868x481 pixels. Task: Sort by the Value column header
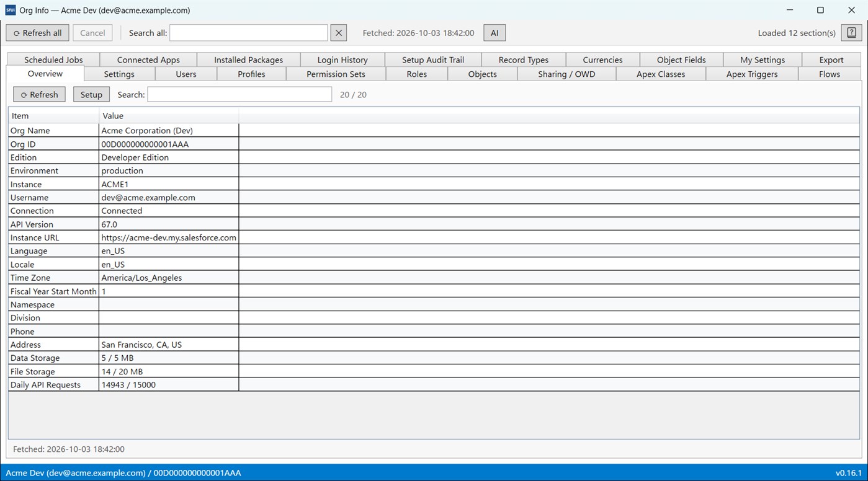tap(169, 116)
